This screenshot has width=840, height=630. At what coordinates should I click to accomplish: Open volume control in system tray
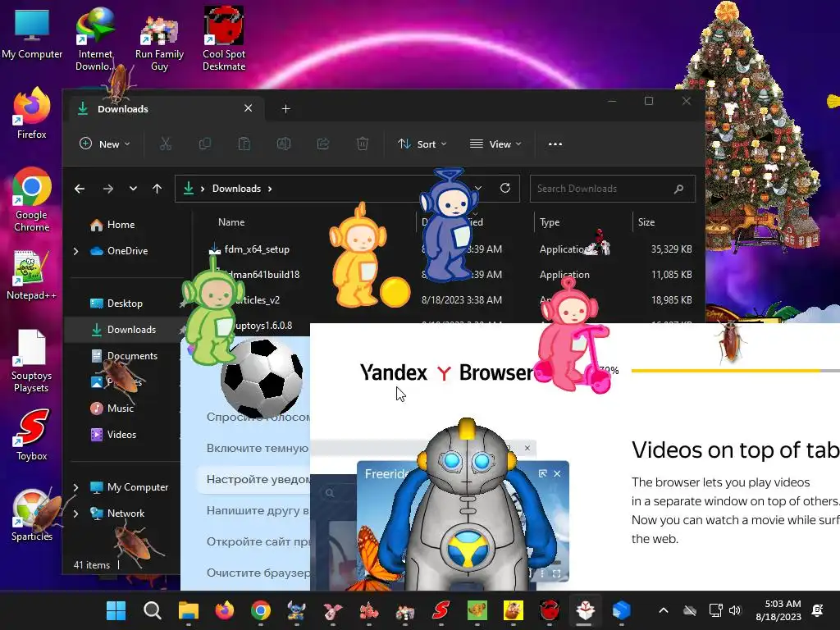tap(735, 610)
